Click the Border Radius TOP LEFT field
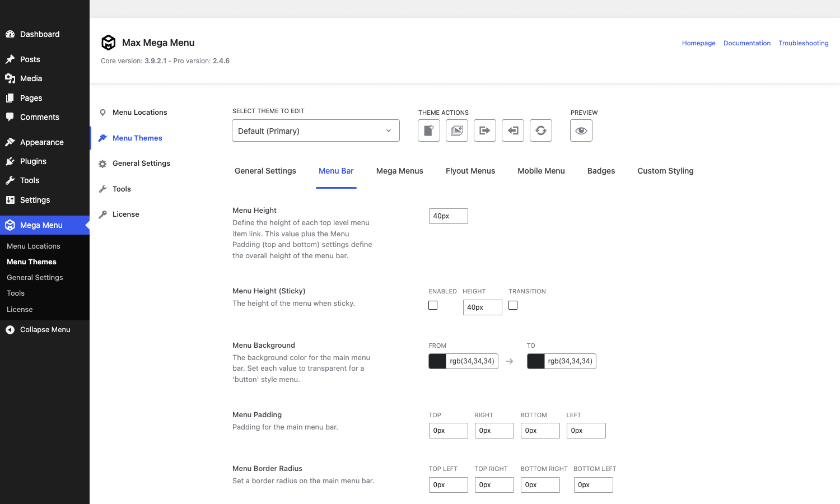Viewport: 840px width, 504px height. click(449, 485)
